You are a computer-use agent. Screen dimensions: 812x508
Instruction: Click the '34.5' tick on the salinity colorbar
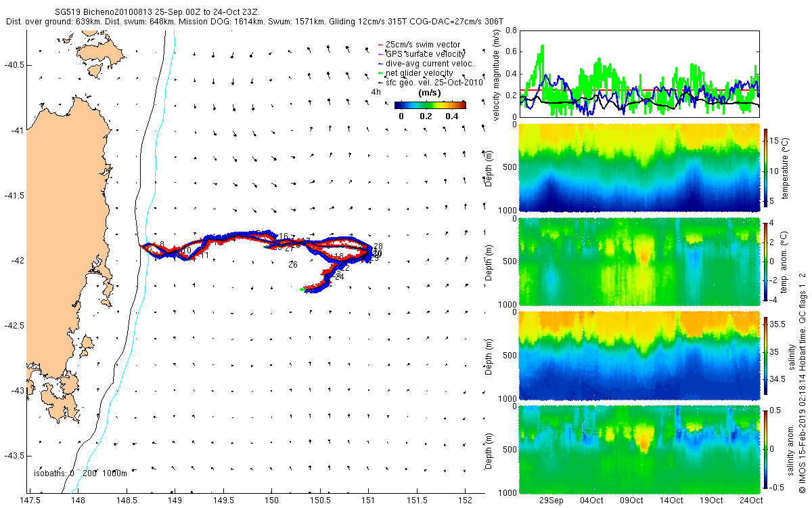(x=778, y=379)
